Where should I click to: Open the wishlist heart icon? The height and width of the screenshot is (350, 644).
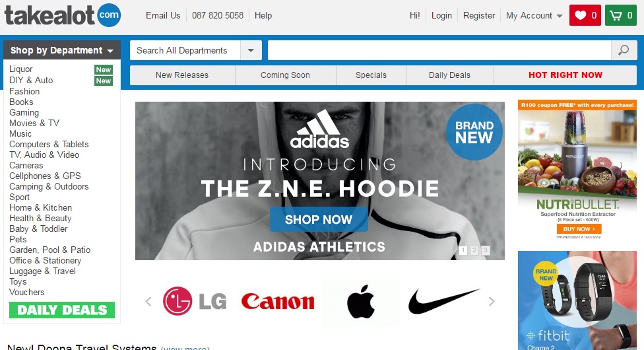[585, 16]
